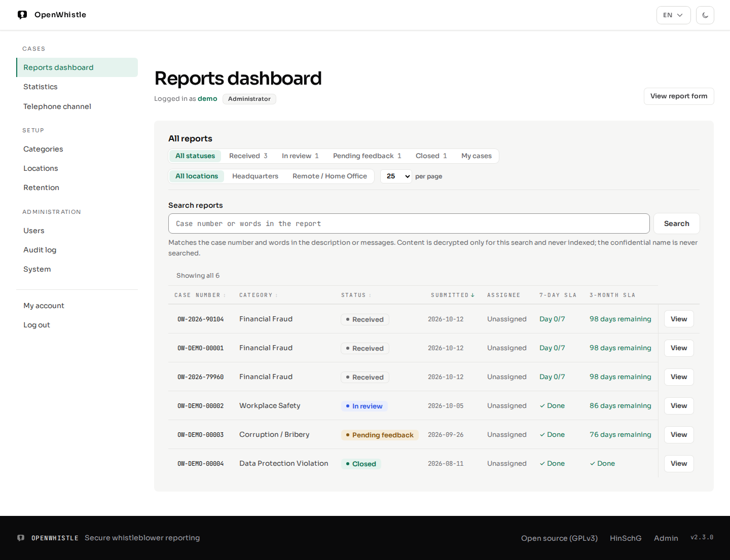The image size is (730, 560).
Task: Sort by the Case Number column
Action: click(x=200, y=295)
